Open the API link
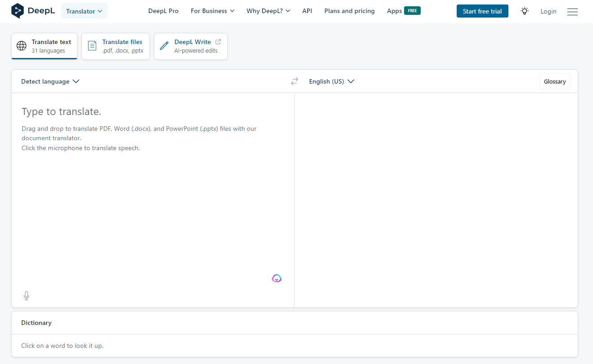Screen dimensions: 593x364 [307, 11]
